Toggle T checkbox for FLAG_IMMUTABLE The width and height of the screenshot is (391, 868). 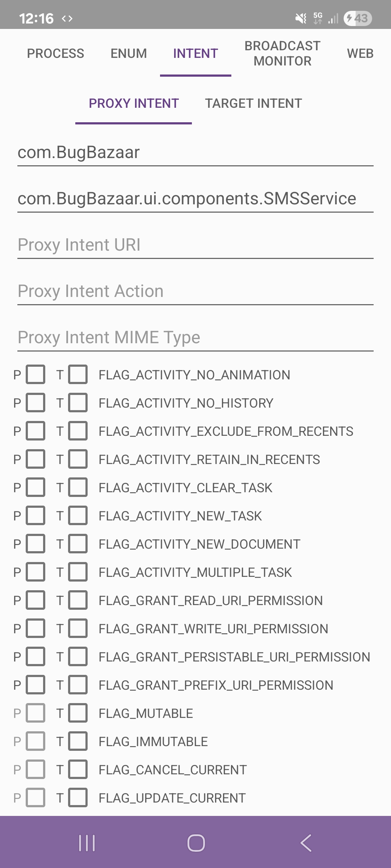point(78,741)
